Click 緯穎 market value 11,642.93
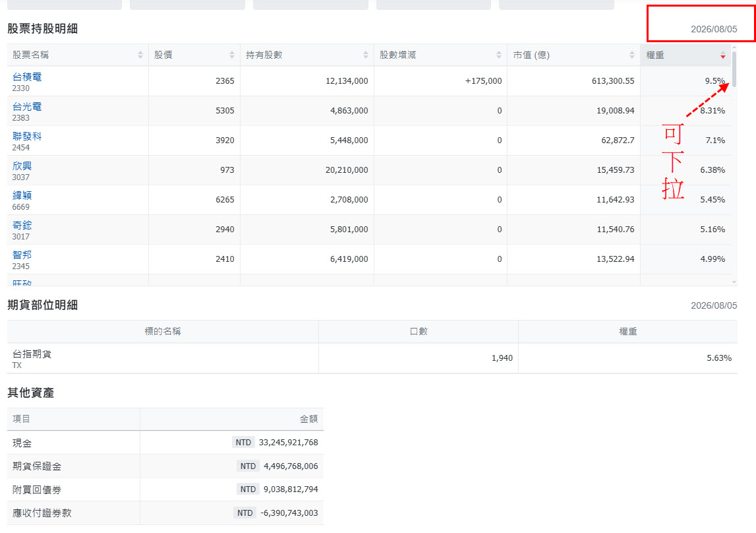 click(615, 200)
